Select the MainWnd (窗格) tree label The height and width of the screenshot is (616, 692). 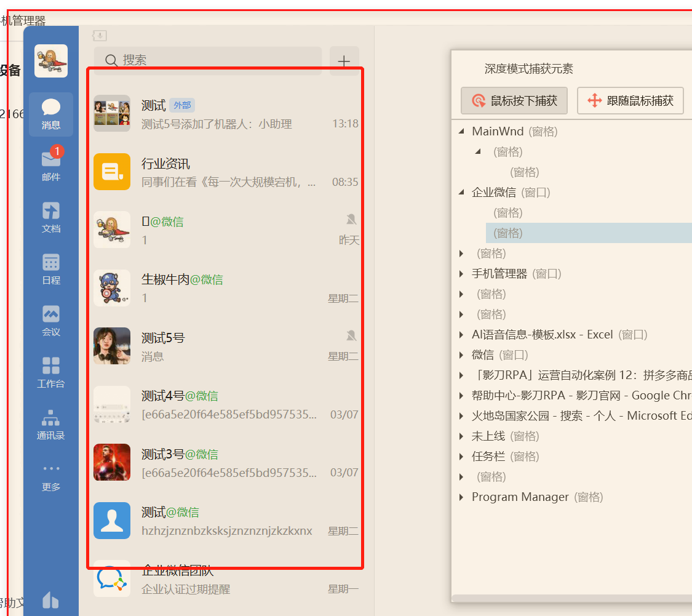pos(515,131)
